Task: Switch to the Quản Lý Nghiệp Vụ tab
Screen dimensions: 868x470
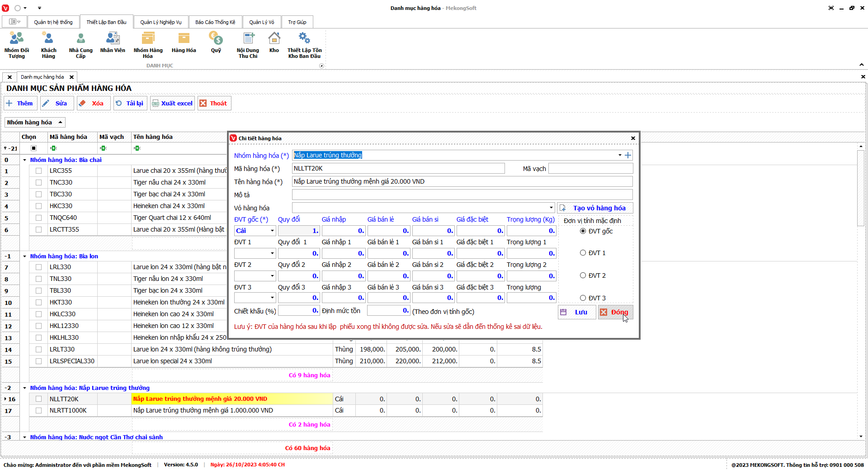Action: pyautogui.click(x=160, y=22)
